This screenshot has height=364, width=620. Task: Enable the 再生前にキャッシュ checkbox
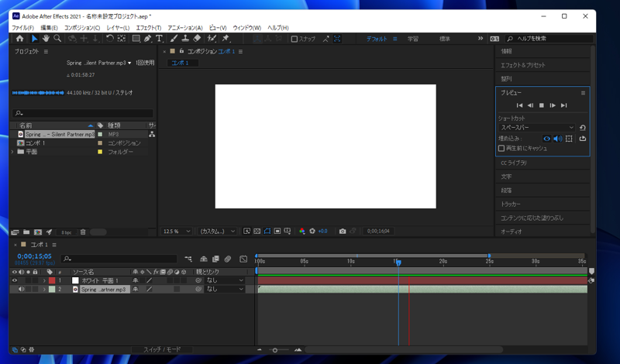(501, 148)
